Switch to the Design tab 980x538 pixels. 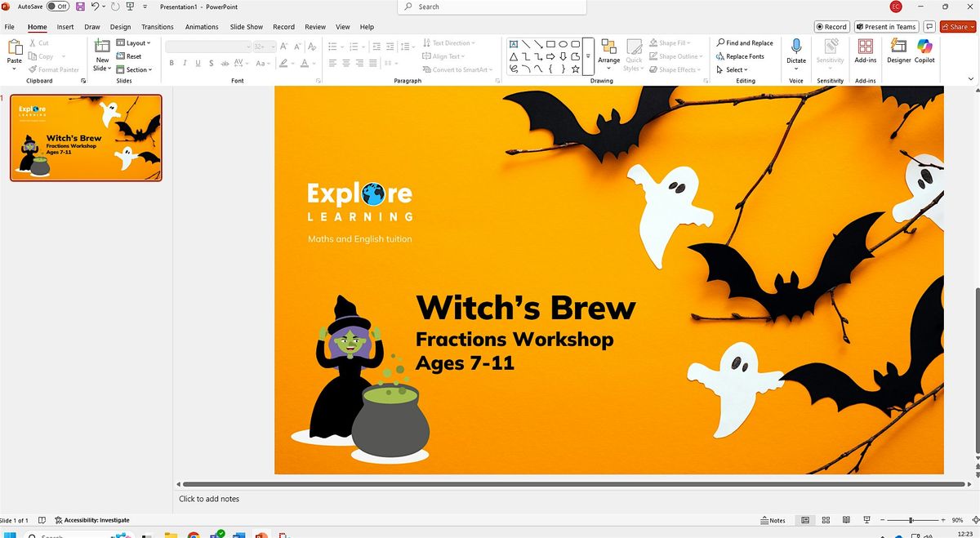tap(120, 27)
